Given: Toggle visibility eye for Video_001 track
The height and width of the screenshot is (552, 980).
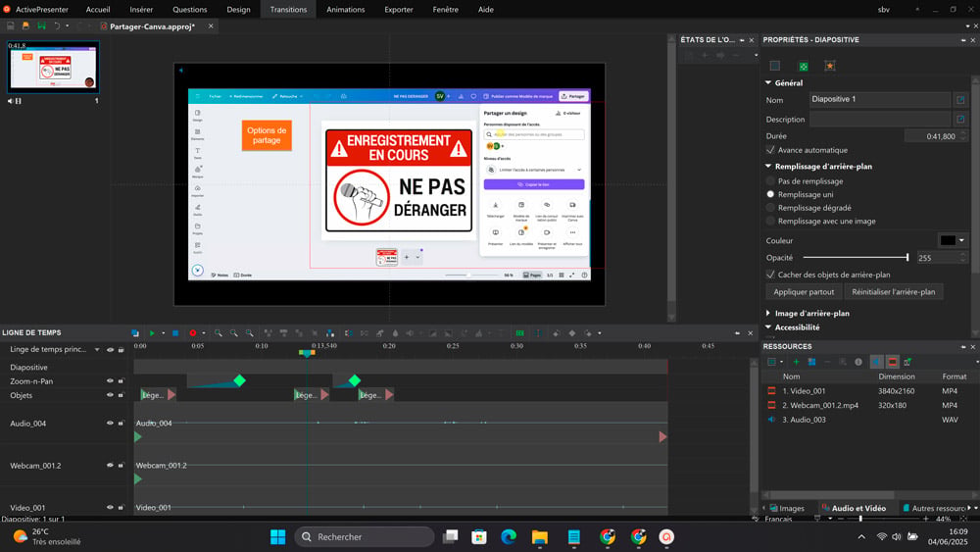Looking at the screenshot, I should click(110, 508).
